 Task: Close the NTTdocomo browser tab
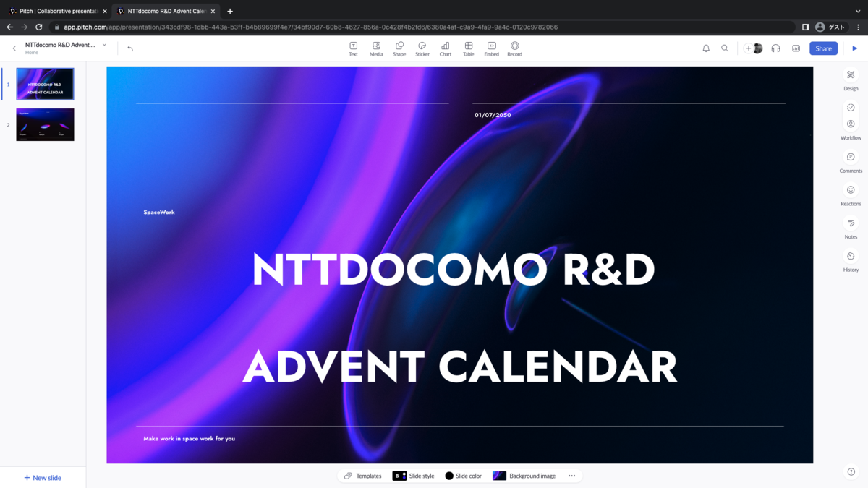(x=213, y=11)
